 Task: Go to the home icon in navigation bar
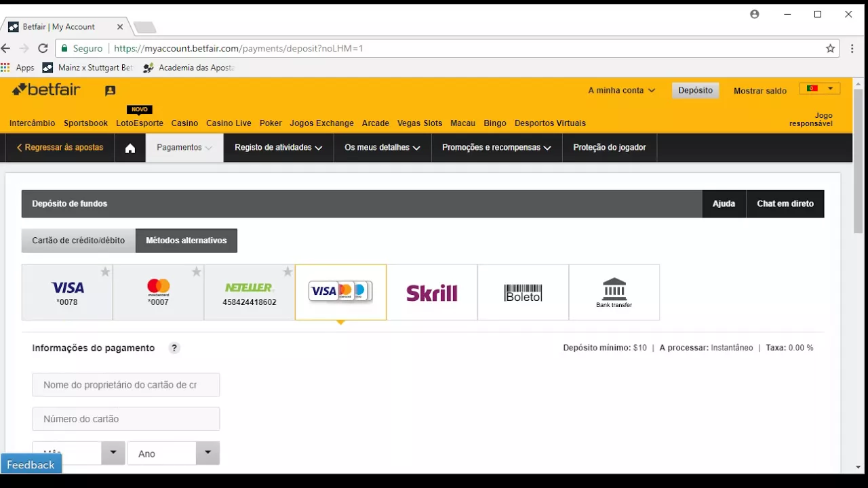[x=130, y=148]
